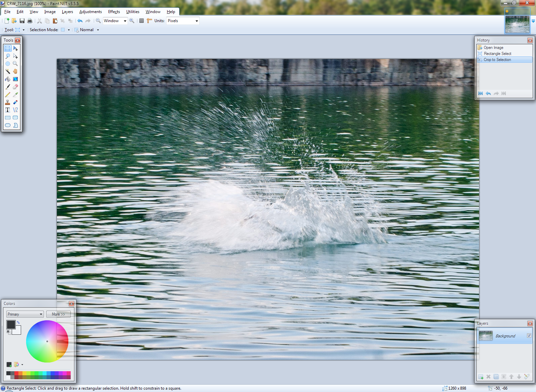Select the Move Selected Pixels tool
Screen dimensions: 536x392
[x=15, y=48]
